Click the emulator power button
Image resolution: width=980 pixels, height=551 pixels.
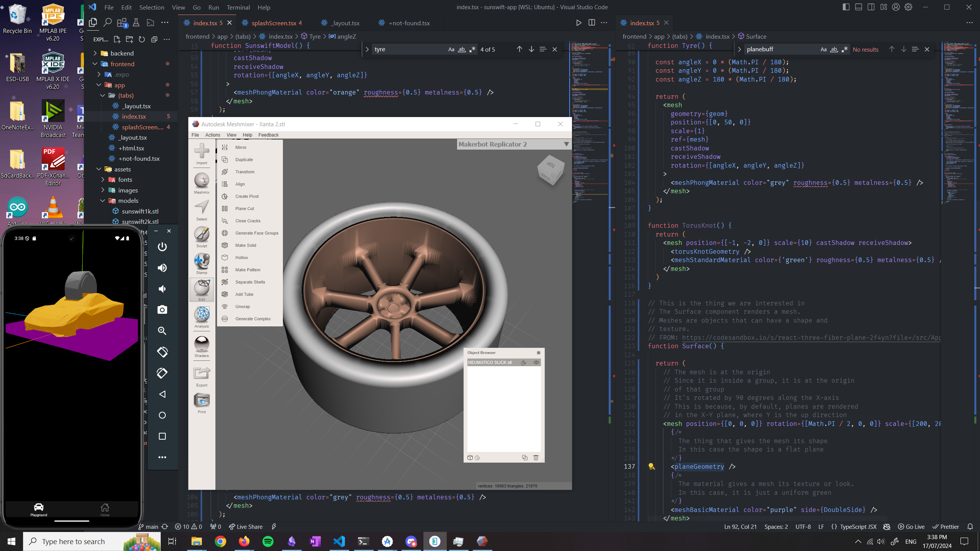[162, 247]
